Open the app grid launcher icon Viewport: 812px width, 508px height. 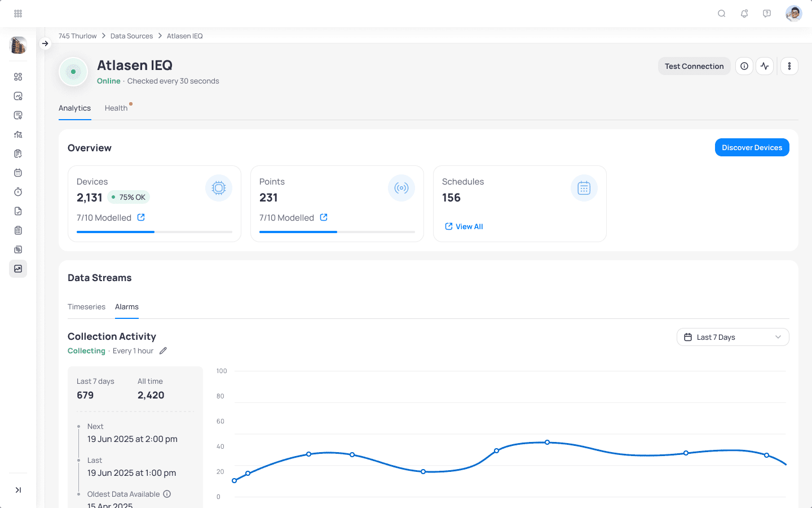point(18,14)
